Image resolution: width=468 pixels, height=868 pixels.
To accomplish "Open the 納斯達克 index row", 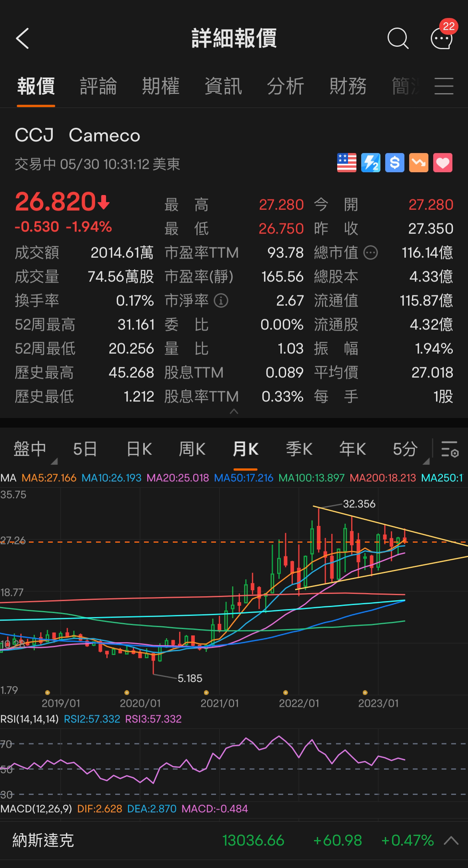I will (x=234, y=840).
